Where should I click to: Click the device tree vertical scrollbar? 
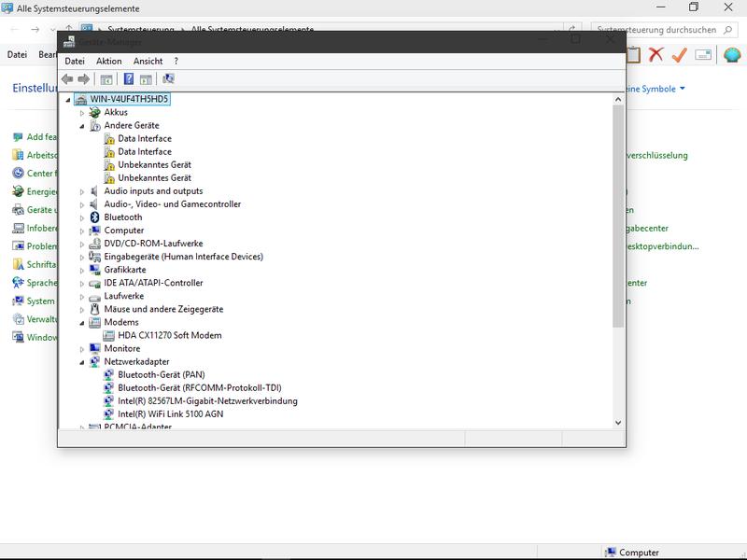617,215
